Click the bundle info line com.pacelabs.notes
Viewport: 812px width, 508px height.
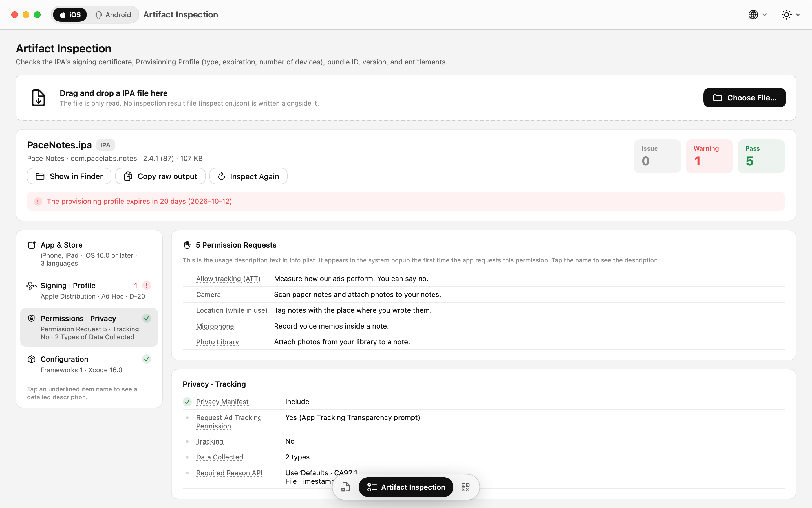click(115, 159)
